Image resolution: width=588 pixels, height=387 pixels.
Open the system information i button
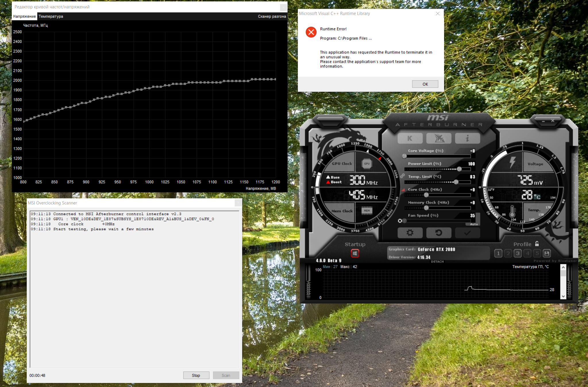tap(467, 138)
